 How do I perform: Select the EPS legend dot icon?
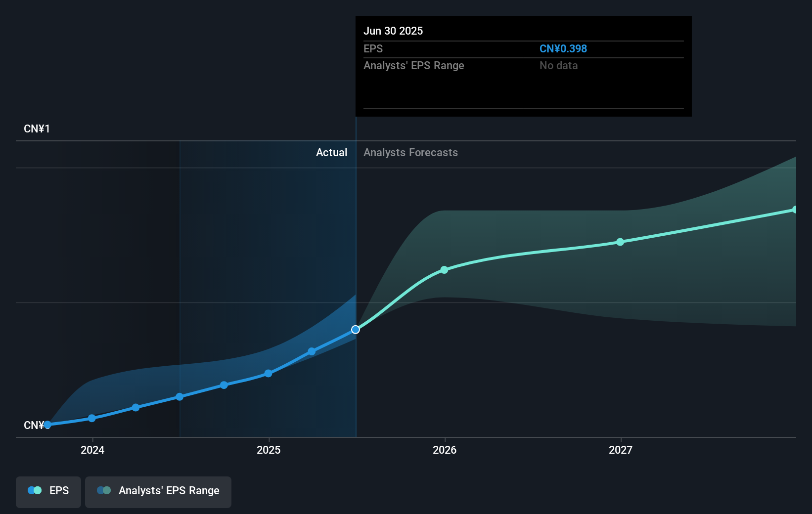tap(35, 490)
